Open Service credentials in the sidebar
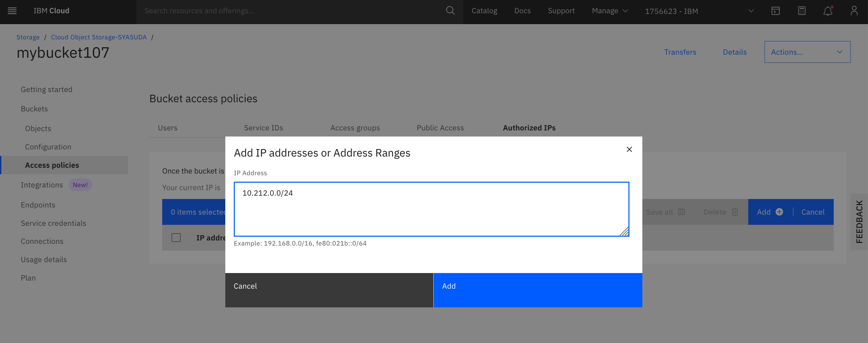This screenshot has width=868, height=343. coord(53,223)
